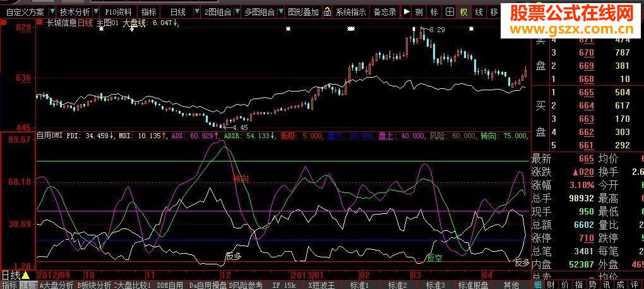
Task: Click the ADX: 60.929 value
Action: (195, 135)
